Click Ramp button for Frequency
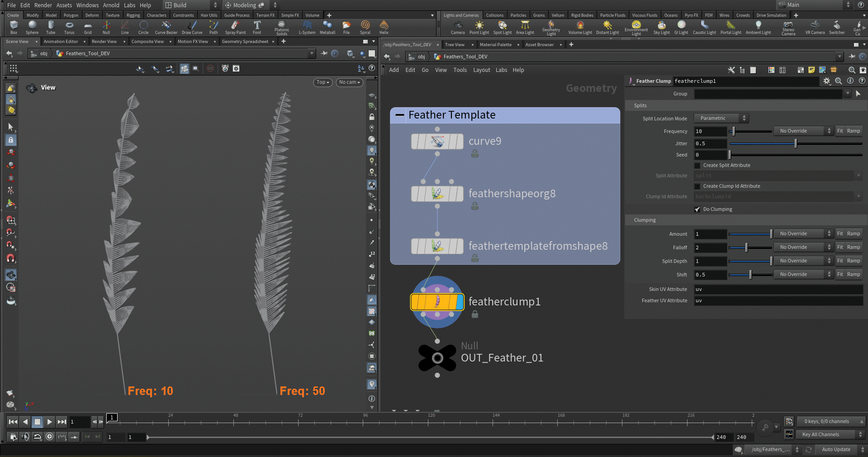The height and width of the screenshot is (457, 868). (854, 131)
